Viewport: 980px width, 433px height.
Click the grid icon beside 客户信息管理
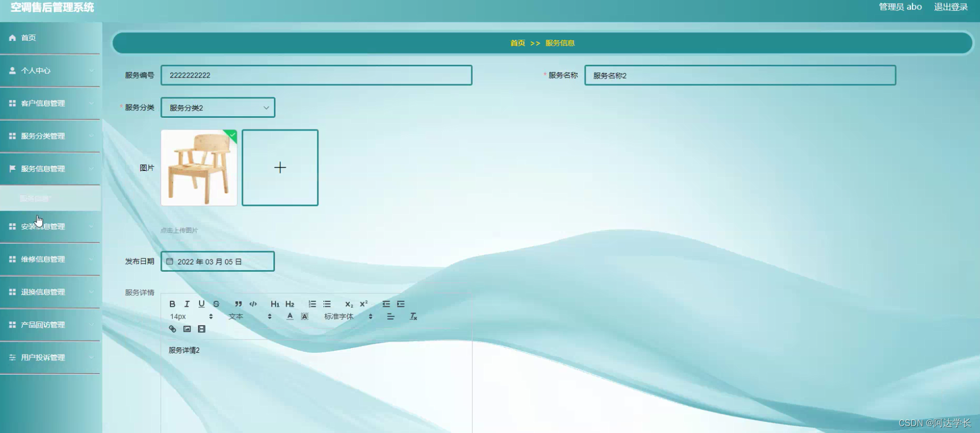[12, 103]
